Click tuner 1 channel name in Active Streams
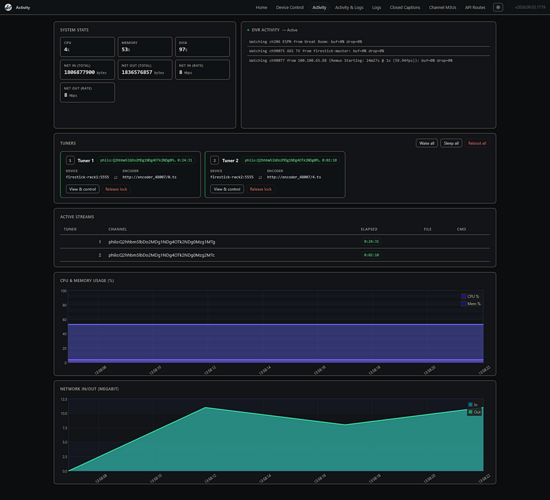Image resolution: width=550 pixels, height=500 pixels. (x=162, y=242)
